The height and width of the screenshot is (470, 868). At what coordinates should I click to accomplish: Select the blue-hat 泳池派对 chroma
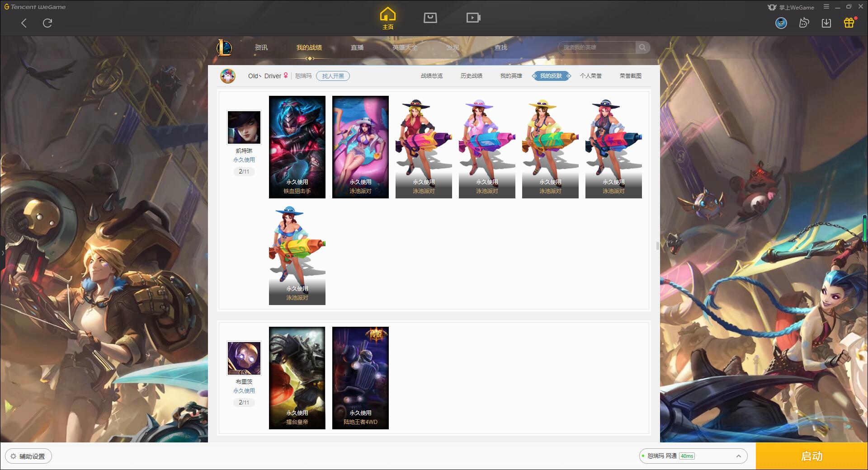(x=297, y=254)
